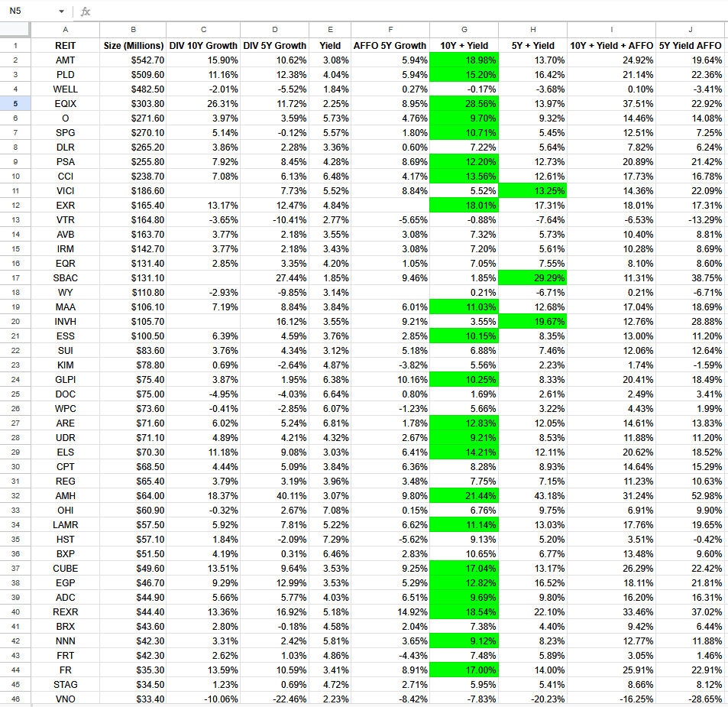Click the 5Y + Yield header cell
Viewport: 728px width, 707px height.
[533, 46]
